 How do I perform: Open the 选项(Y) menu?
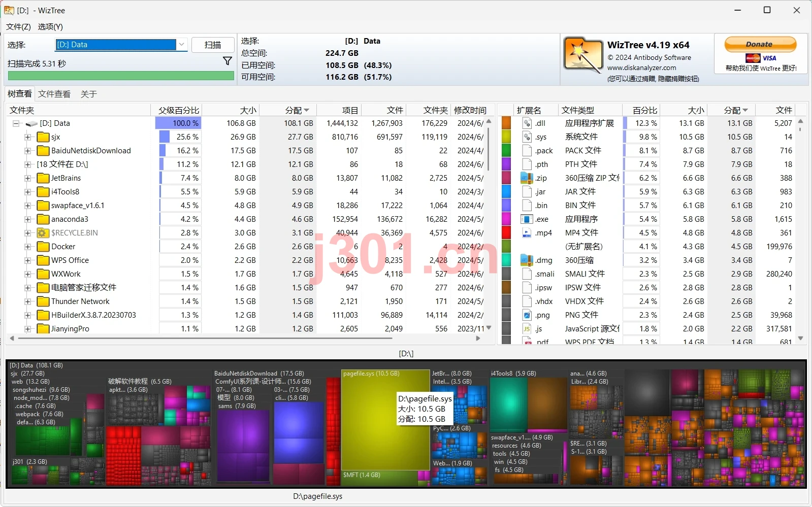pos(50,27)
